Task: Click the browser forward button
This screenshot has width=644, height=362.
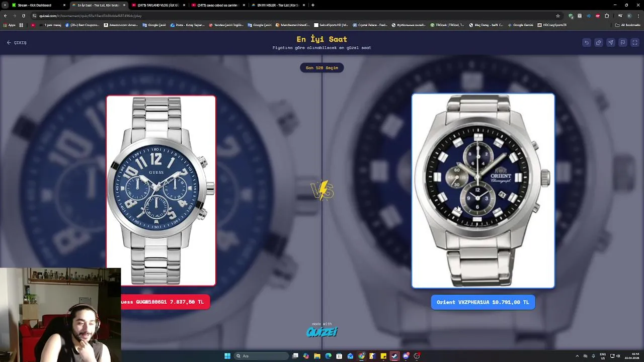Action: coord(14,16)
